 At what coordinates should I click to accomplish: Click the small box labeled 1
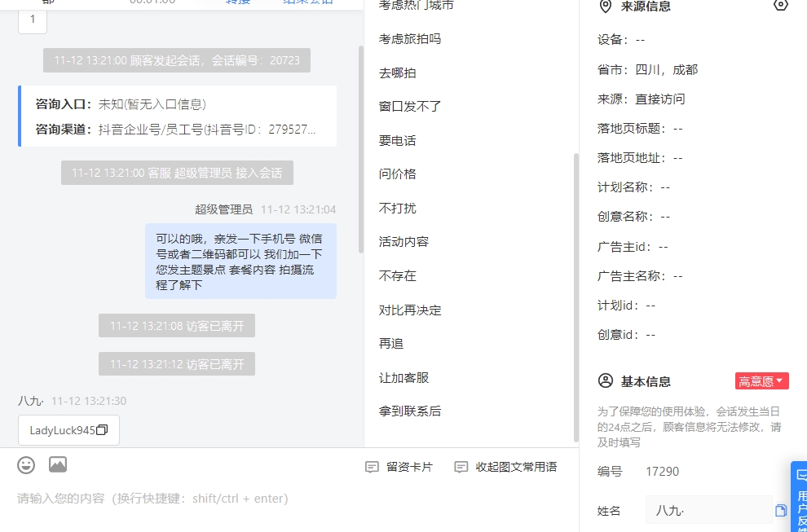click(x=33, y=20)
